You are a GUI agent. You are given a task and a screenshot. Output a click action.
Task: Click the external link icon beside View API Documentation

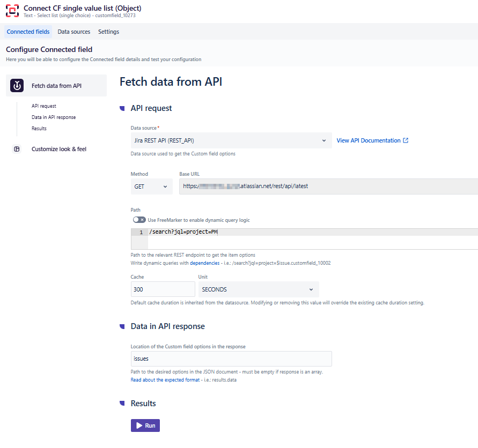[x=406, y=140]
